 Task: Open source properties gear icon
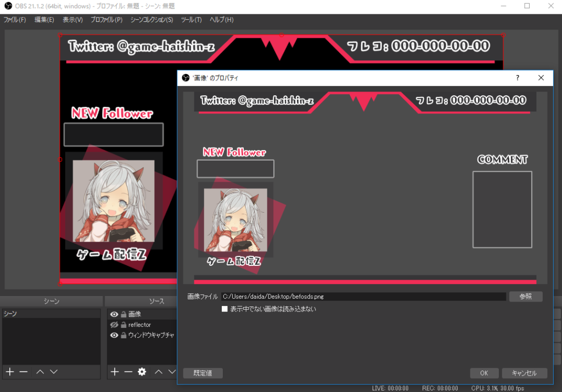coord(142,372)
